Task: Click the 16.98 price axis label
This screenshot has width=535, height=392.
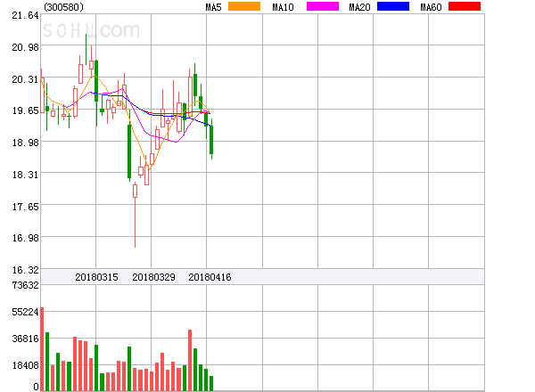Action: pos(25,238)
